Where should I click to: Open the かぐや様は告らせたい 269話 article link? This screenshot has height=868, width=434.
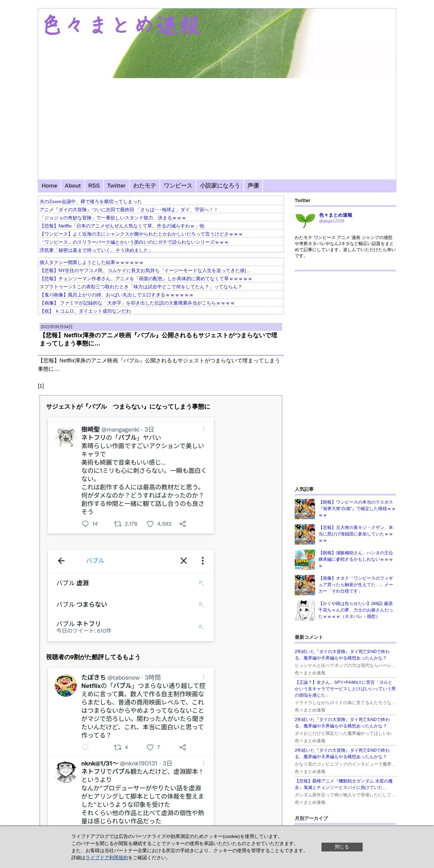(356, 610)
